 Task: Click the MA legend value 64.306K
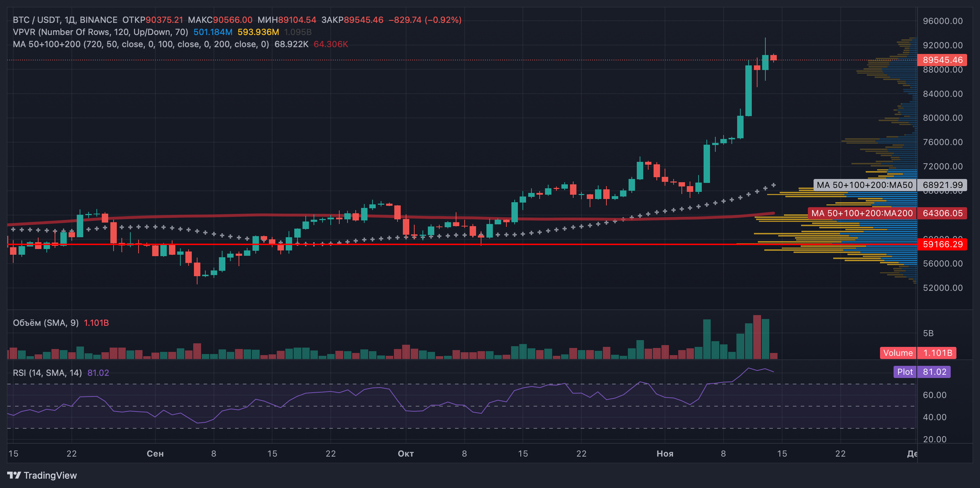pyautogui.click(x=331, y=44)
